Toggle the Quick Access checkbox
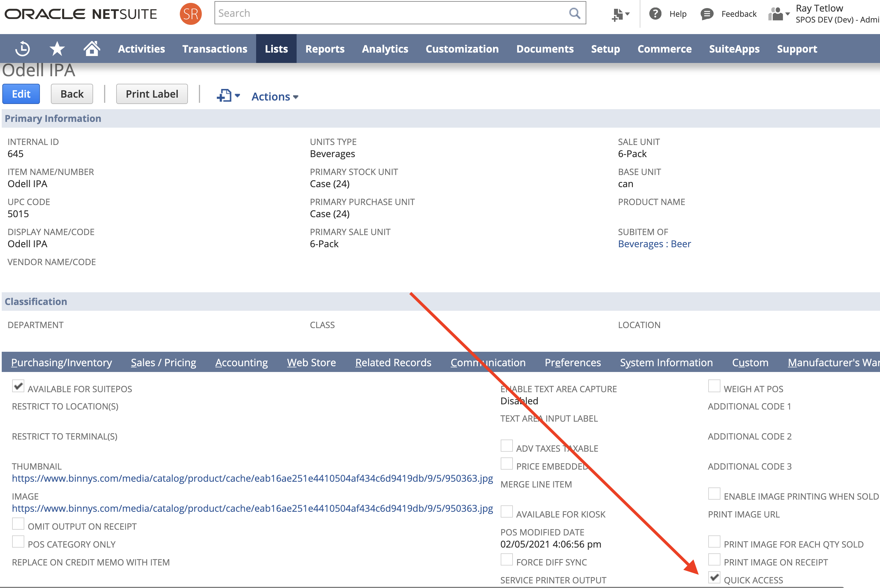The image size is (880, 588). click(x=714, y=577)
